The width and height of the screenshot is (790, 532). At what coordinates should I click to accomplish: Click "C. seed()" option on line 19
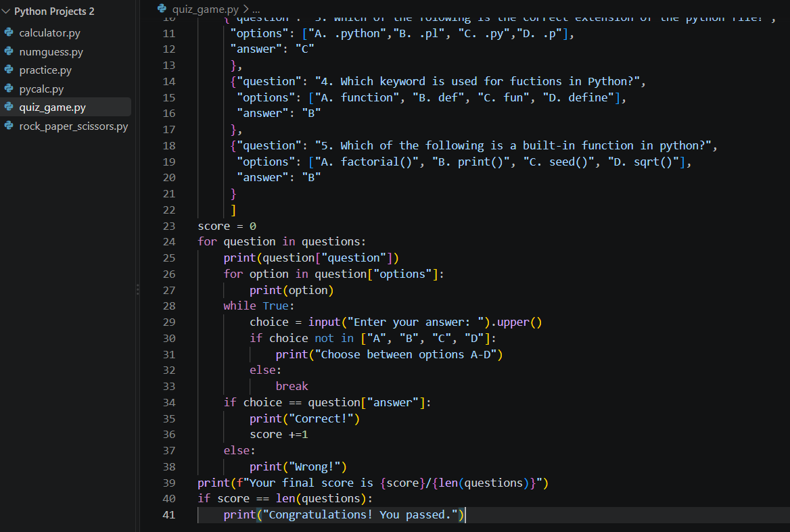(559, 162)
